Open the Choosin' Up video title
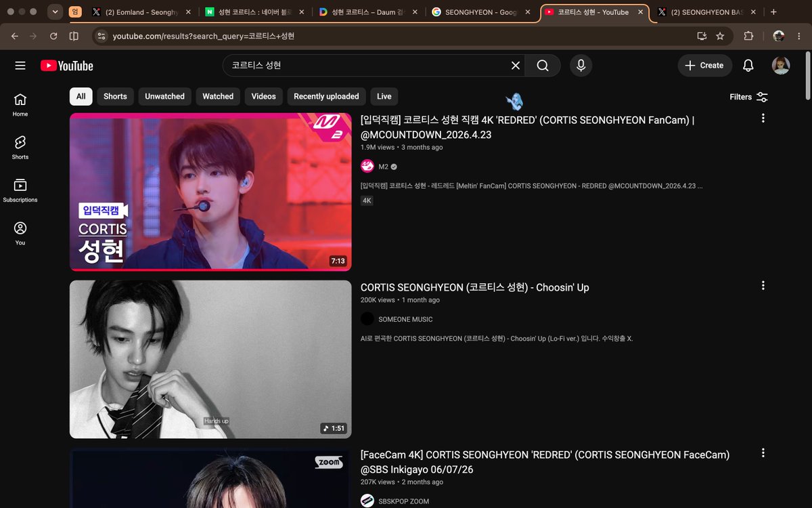812x508 pixels. 475,287
